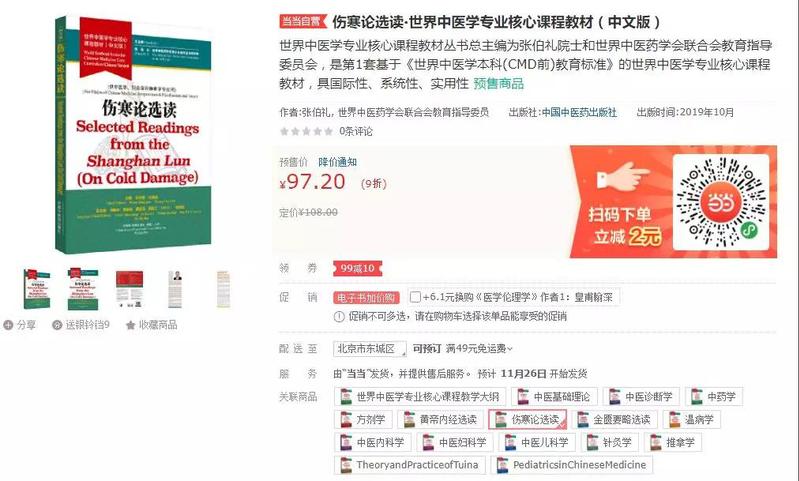Open related product 针灸学
The height and width of the screenshot is (481, 799).
click(609, 442)
